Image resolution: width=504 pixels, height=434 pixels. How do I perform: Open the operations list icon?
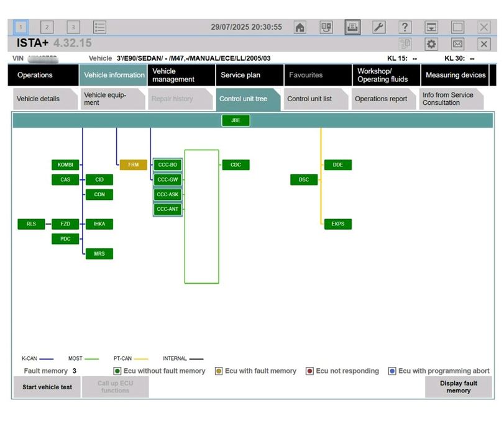tap(99, 27)
